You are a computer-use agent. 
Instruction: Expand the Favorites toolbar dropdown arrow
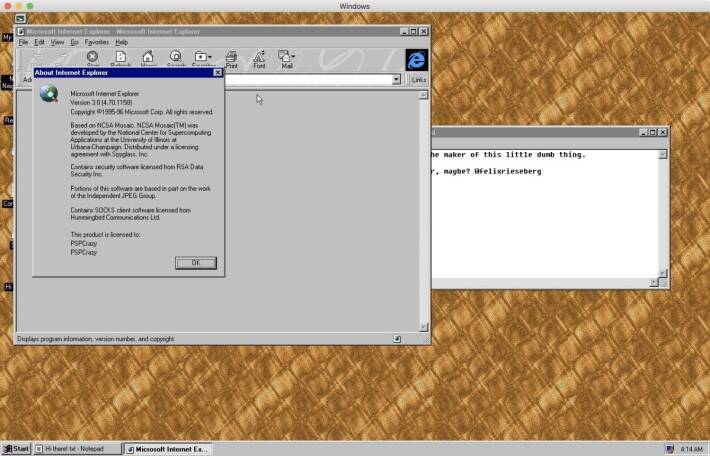coord(210,57)
